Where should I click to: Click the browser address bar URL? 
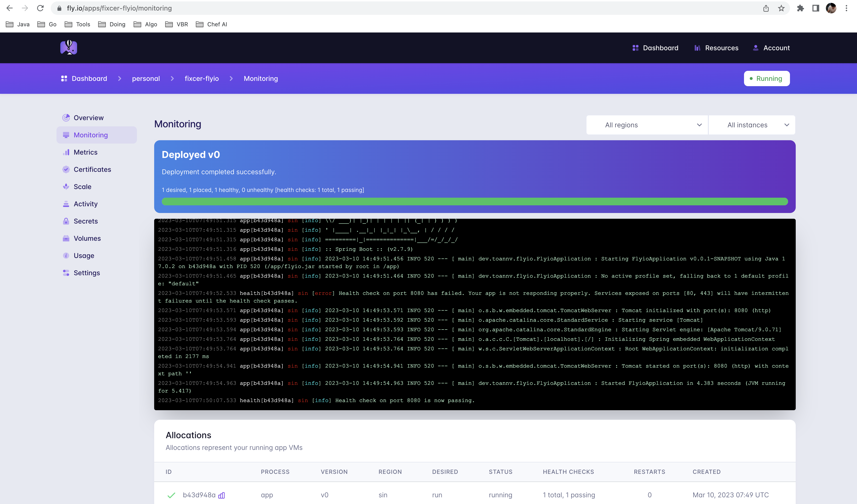coord(119,8)
